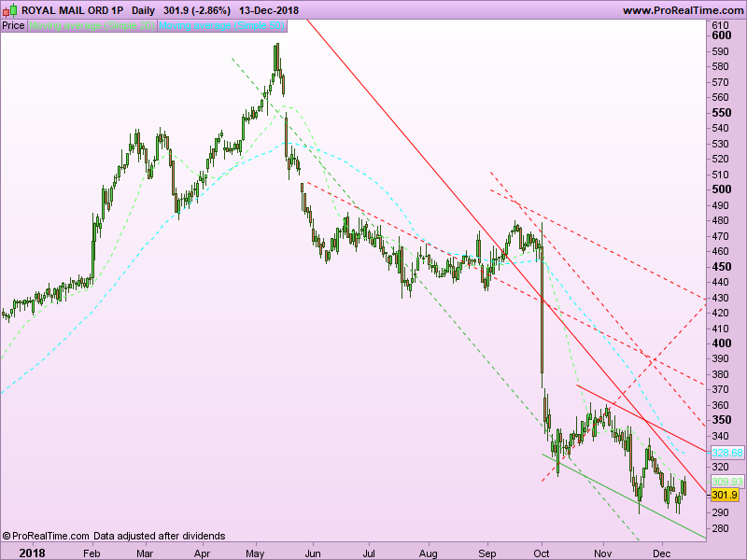Viewport: 747px width, 560px height.
Task: Click the Jul marker on time axis
Action: 369,553
